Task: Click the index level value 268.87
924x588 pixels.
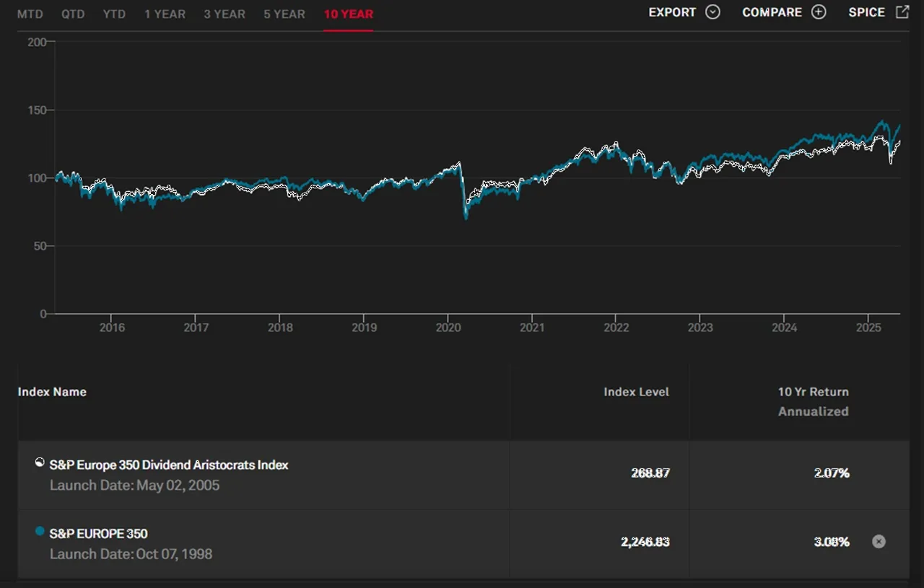Action: click(650, 473)
